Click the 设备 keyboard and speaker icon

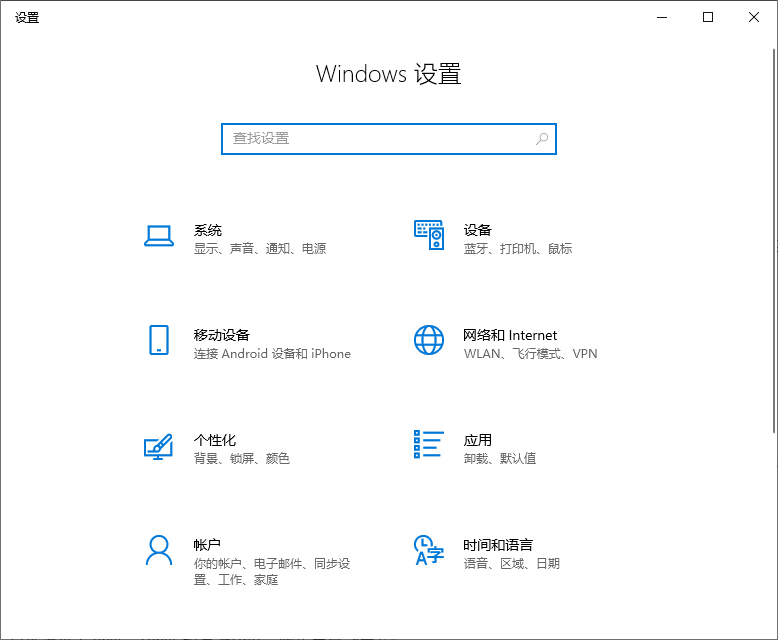point(428,236)
